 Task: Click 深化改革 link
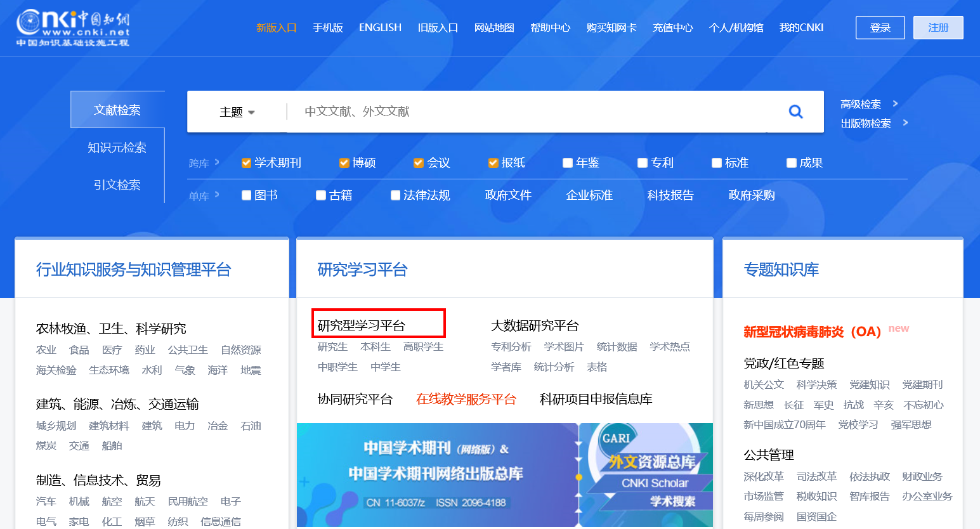(x=764, y=476)
